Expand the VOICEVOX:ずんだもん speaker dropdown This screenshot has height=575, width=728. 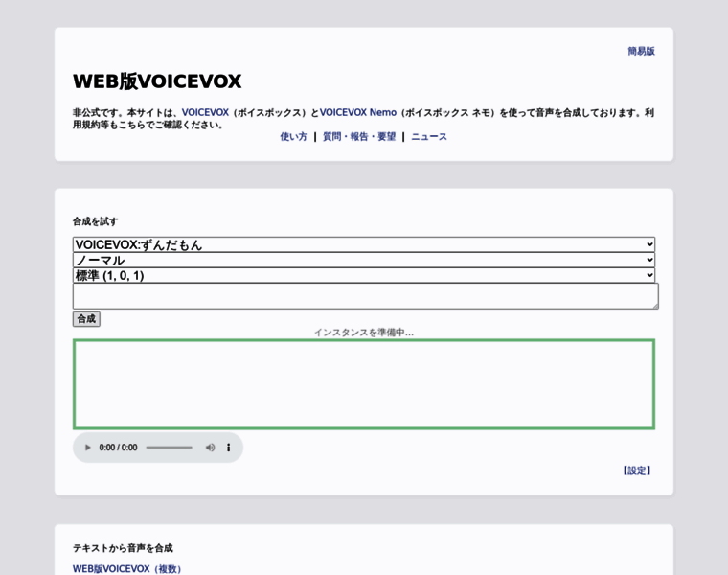(364, 244)
